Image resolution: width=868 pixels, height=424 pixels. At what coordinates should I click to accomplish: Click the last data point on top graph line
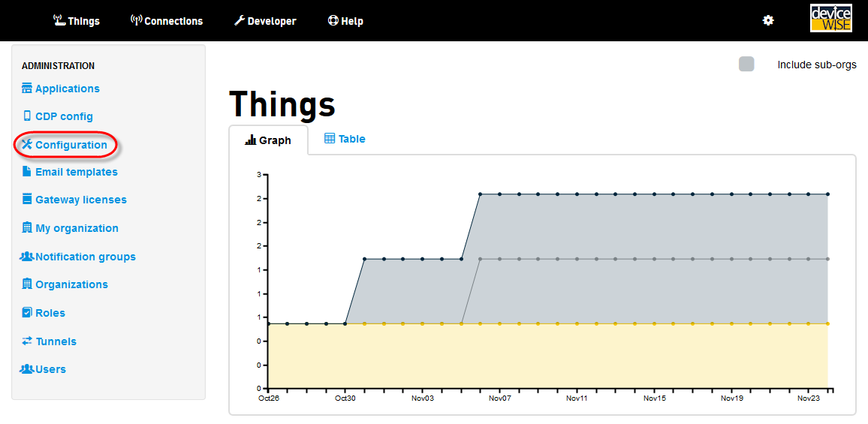(827, 194)
